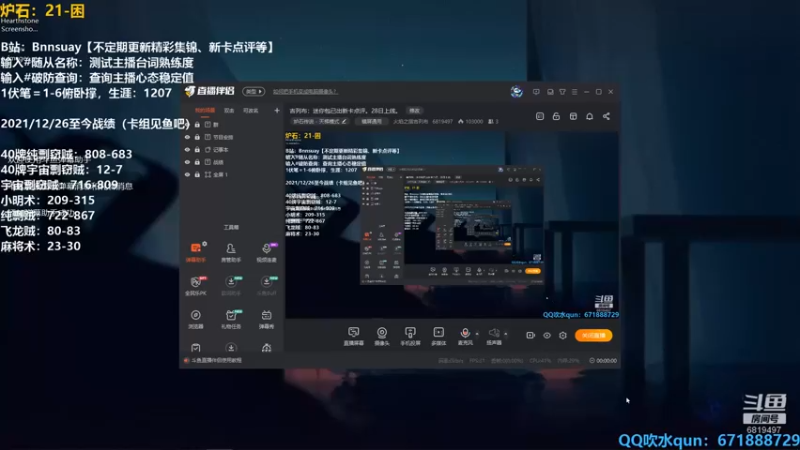This screenshot has height=450, width=800.
Task: Open the inbox icon in title bar
Action: tap(550, 92)
